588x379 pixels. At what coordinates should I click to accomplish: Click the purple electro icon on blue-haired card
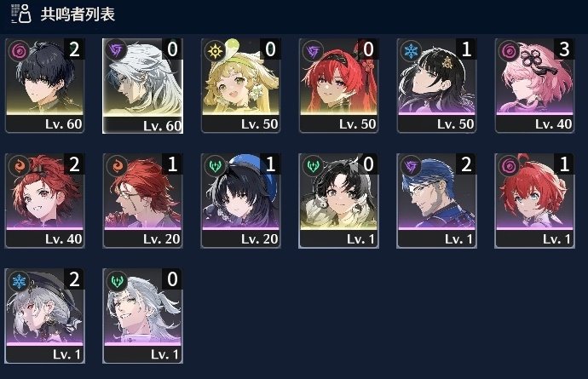coord(411,166)
